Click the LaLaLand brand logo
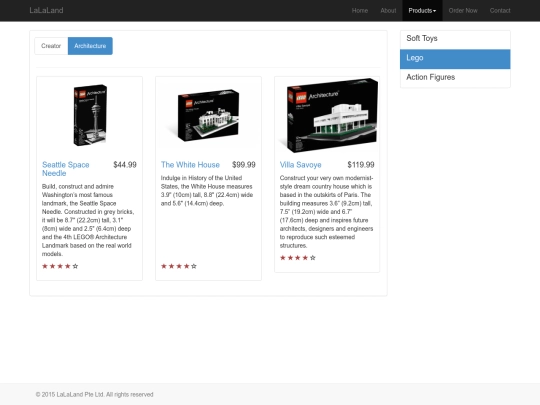Viewport: 540px width, 405px height. 46,10
